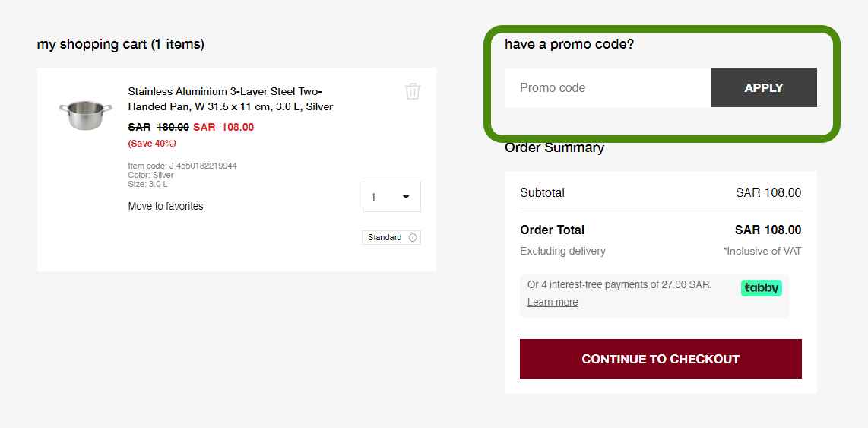Focus the Promo code input field
The image size is (868, 428).
607,88
